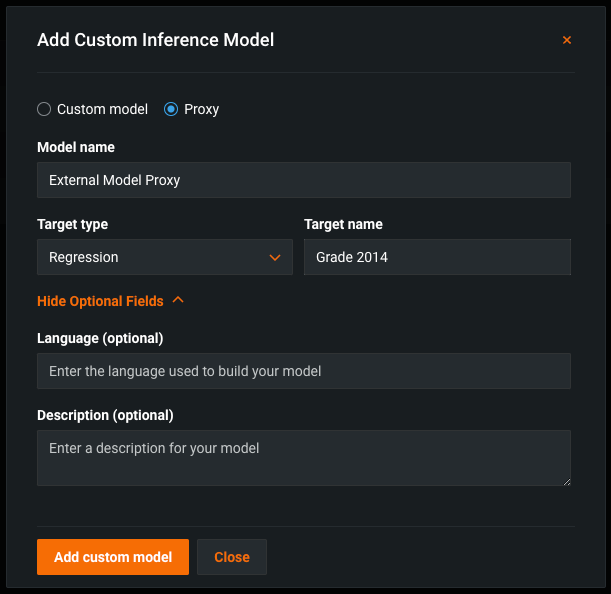
Task: Click the Target name field 'Grade 2014'
Action: 437,257
